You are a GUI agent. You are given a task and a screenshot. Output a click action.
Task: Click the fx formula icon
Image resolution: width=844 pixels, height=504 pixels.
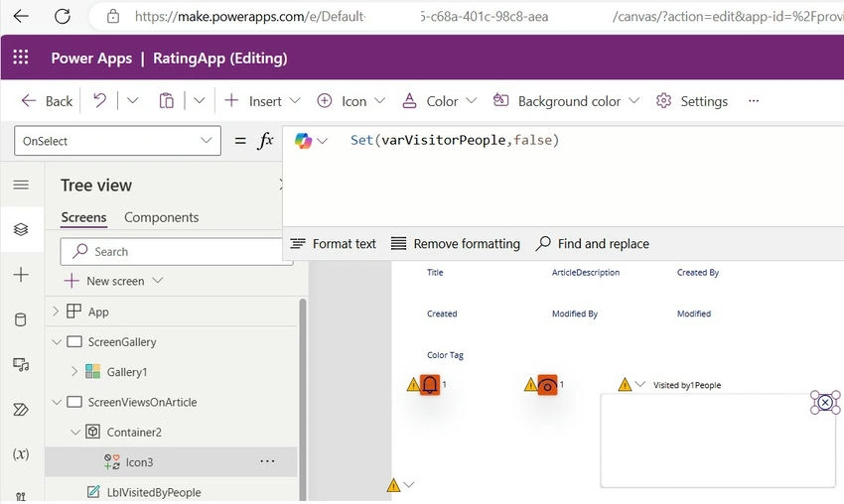click(265, 141)
